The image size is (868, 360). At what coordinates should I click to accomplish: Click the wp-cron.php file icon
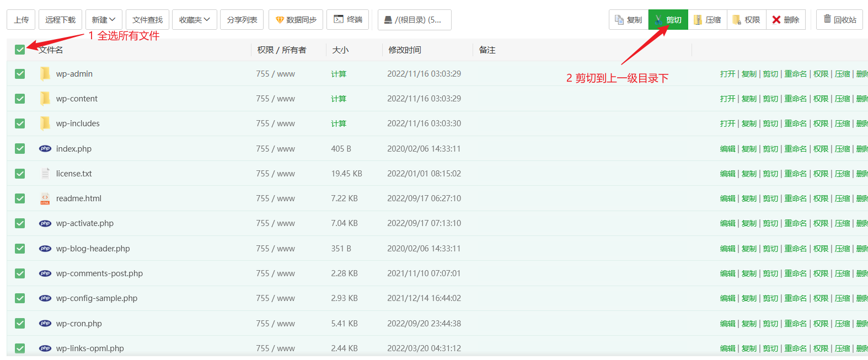click(x=45, y=324)
